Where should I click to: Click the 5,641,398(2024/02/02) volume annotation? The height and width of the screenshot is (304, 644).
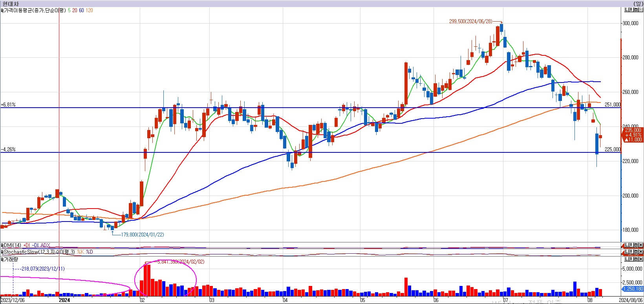coord(181,262)
